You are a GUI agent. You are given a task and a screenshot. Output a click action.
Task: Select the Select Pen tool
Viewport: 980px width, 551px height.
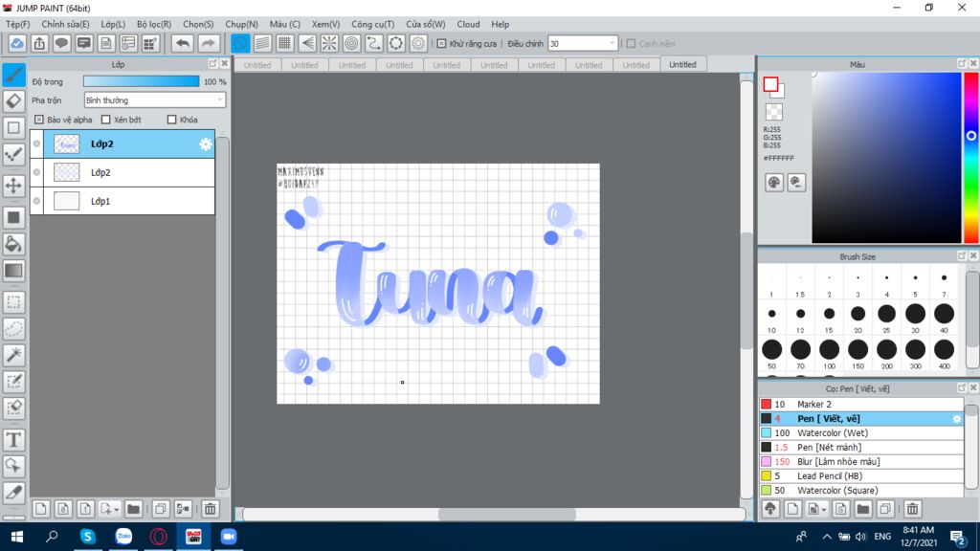[13, 382]
